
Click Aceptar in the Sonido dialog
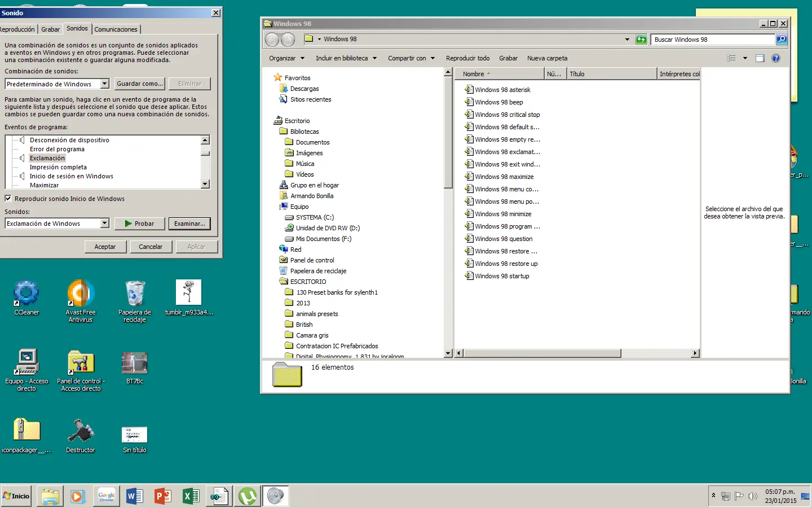105,247
